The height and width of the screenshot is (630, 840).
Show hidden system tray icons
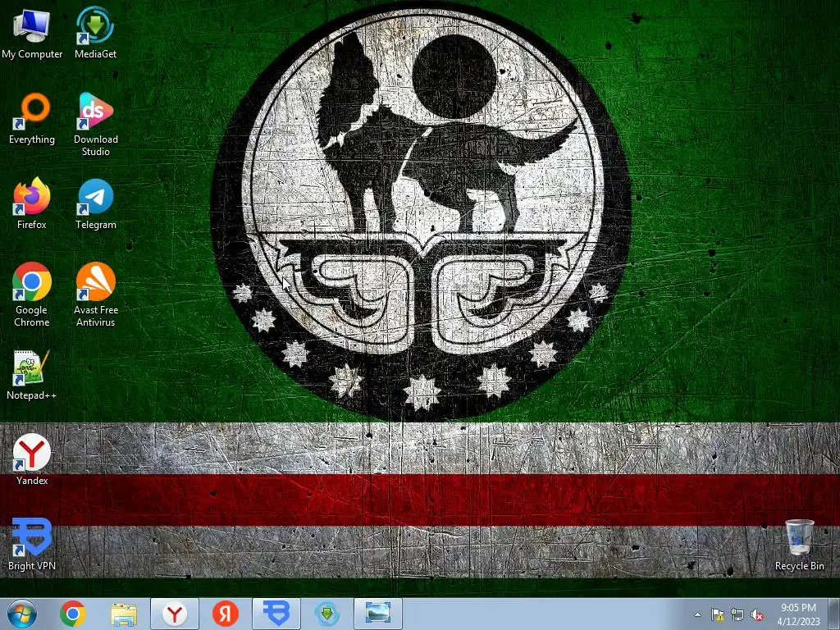coord(697,614)
